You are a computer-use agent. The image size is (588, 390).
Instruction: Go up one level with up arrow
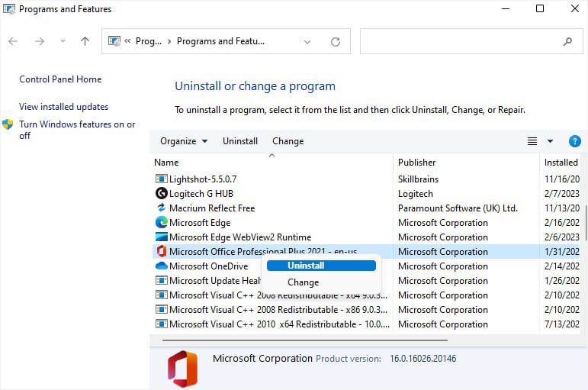click(x=85, y=41)
